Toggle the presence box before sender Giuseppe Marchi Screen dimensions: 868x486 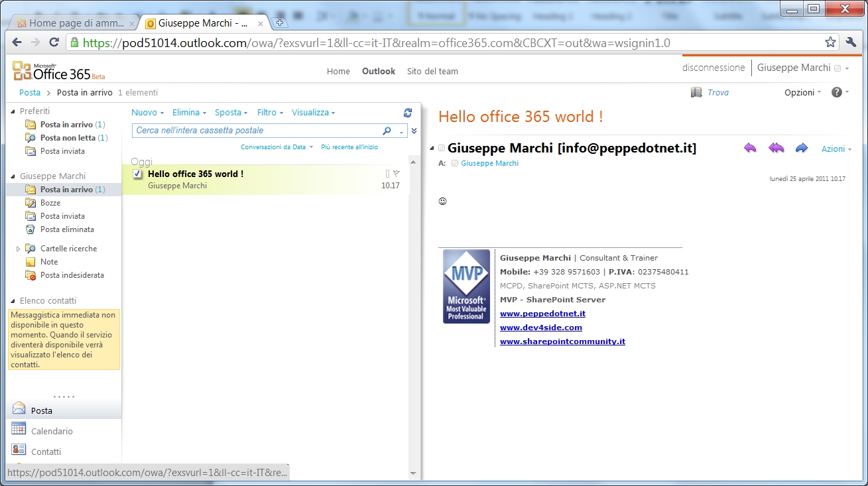(442, 149)
